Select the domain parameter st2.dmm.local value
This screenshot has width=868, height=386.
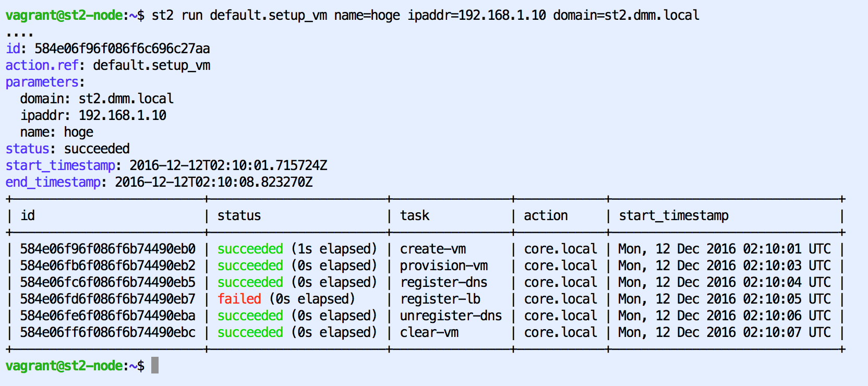pyautogui.click(x=126, y=99)
